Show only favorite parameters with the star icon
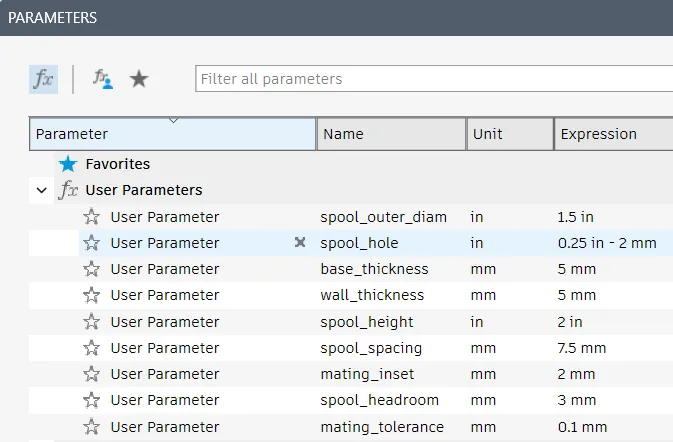 point(139,79)
